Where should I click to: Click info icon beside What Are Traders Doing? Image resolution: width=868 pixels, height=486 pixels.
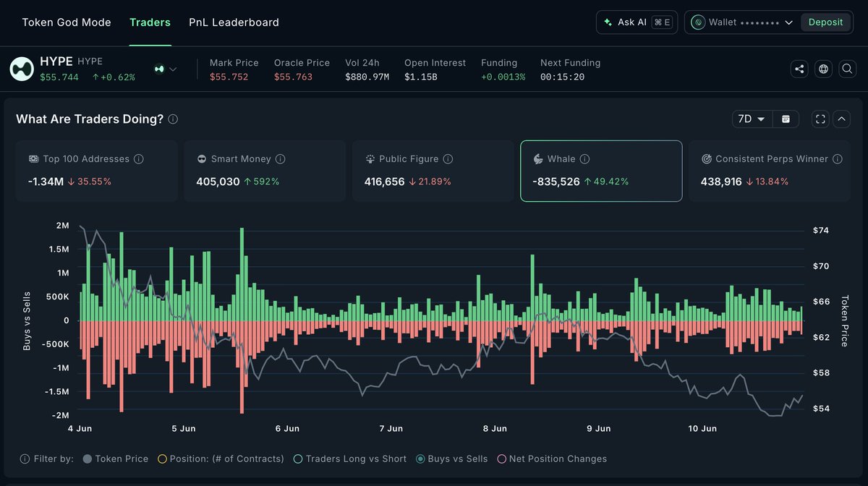173,119
